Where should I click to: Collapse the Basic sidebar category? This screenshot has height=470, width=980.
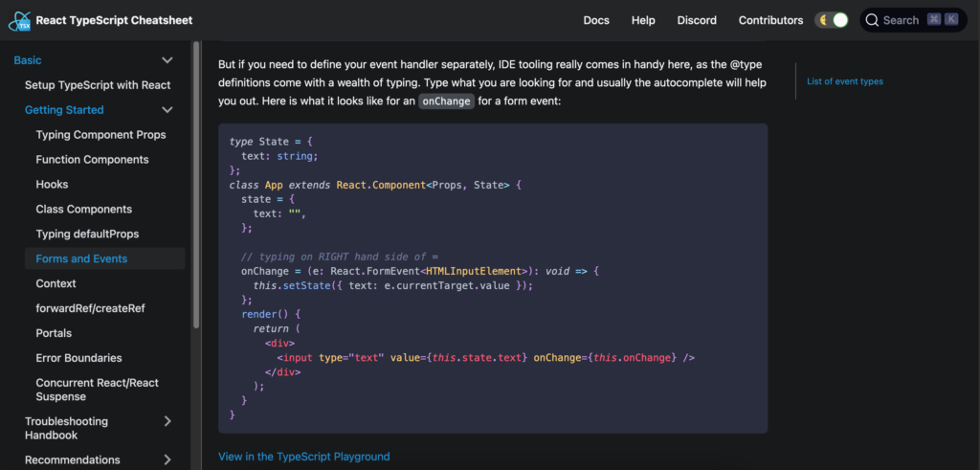point(167,60)
